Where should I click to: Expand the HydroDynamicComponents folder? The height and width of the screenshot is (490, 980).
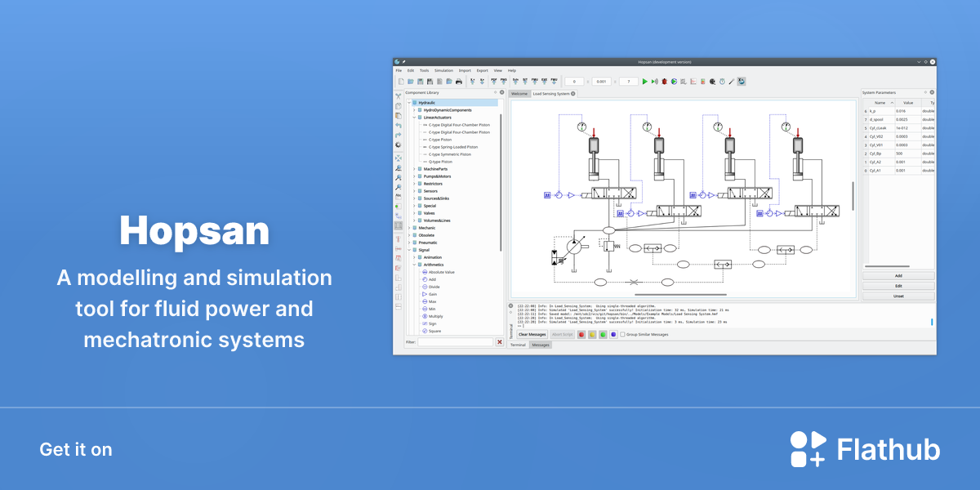pos(414,110)
